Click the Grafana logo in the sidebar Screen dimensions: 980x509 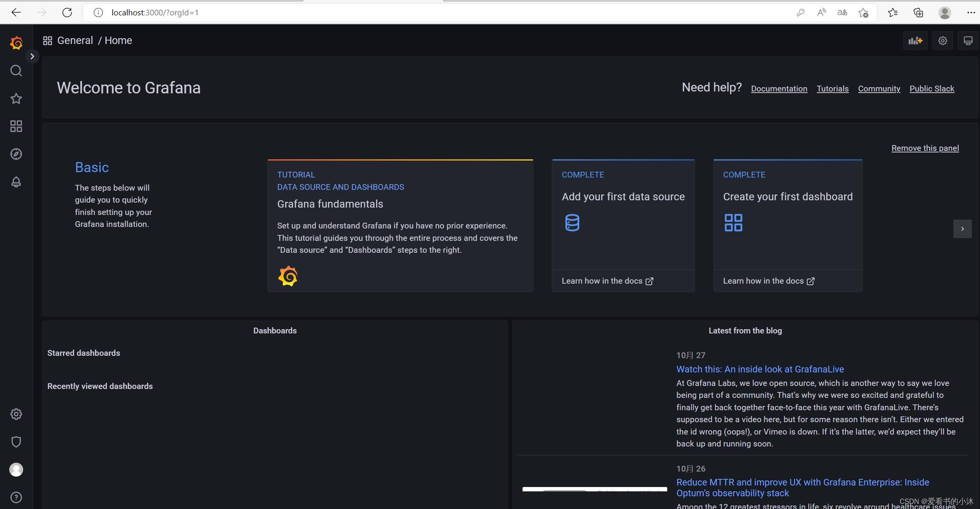coord(16,43)
